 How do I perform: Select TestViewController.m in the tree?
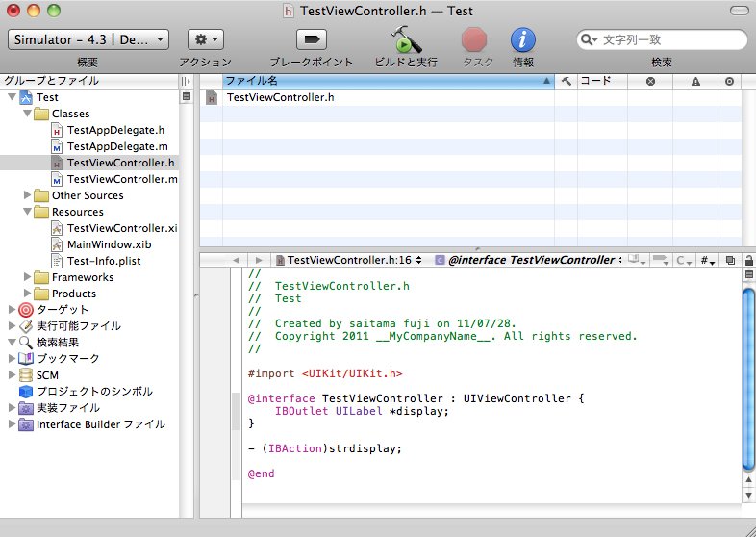(122, 179)
